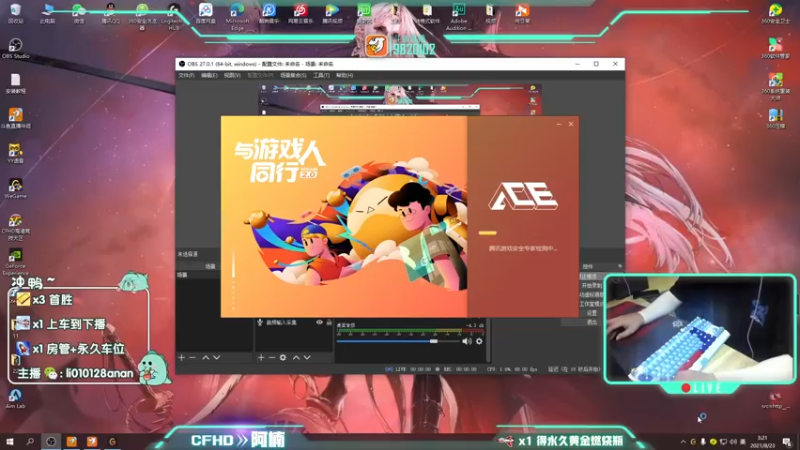
Task: Open the Baidu Netdisk desktop shortcut
Action: tap(205, 13)
